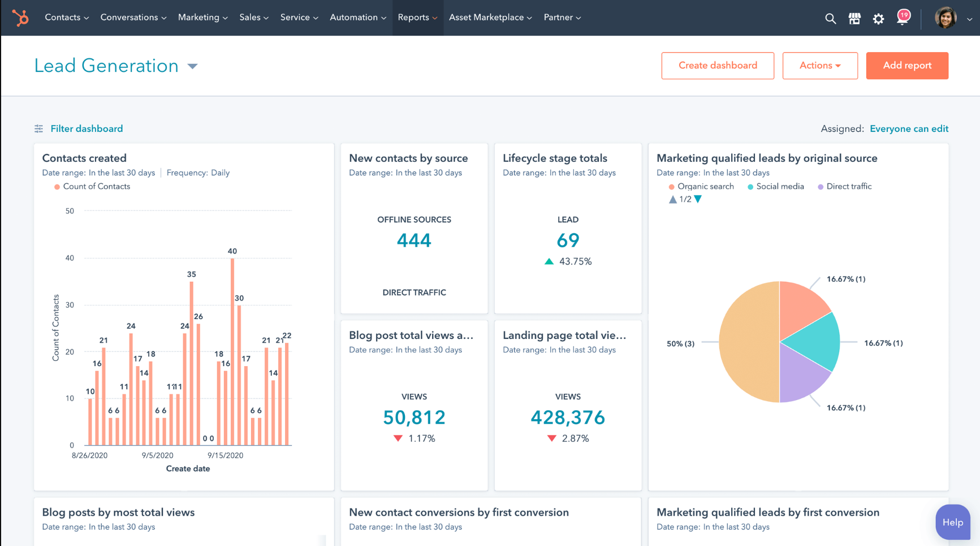This screenshot has height=546, width=980.
Task: Toggle the Organic search legend item
Action: click(x=701, y=187)
